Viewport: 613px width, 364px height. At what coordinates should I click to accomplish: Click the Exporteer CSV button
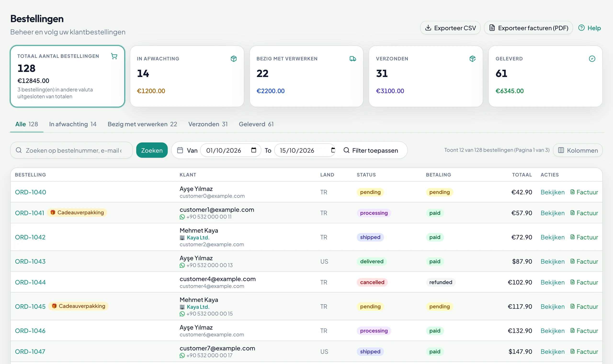pos(450,28)
